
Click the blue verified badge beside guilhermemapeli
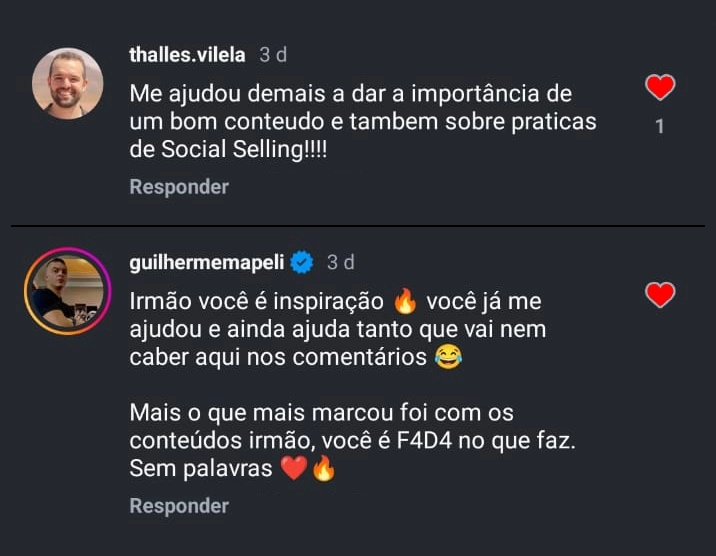pos(302,263)
